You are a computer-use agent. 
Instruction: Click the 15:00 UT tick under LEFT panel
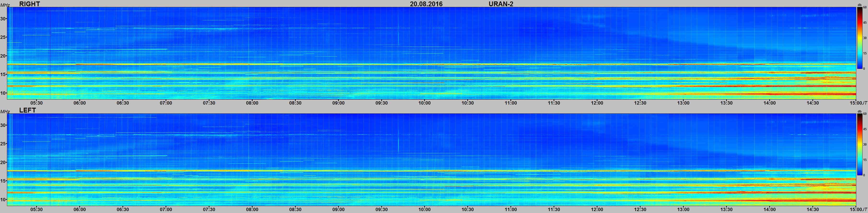856,209
